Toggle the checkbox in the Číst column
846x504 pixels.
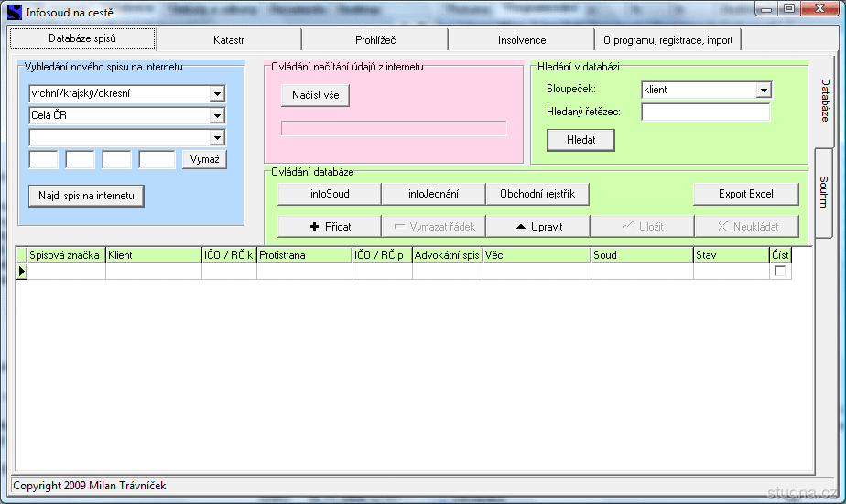click(x=780, y=272)
